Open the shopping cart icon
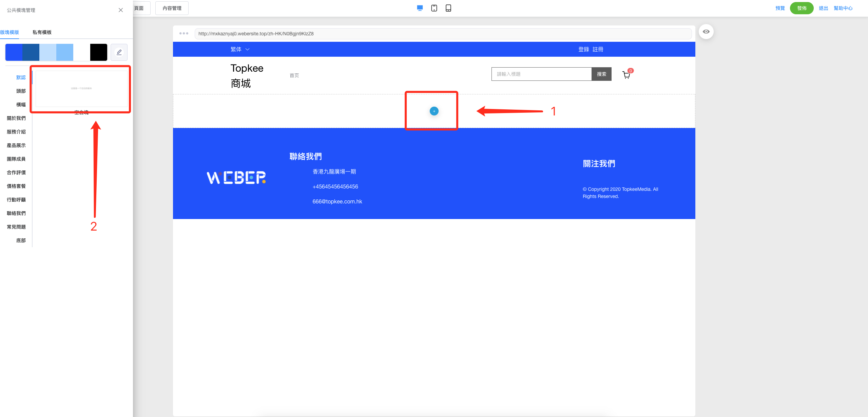The image size is (868, 417). (626, 75)
